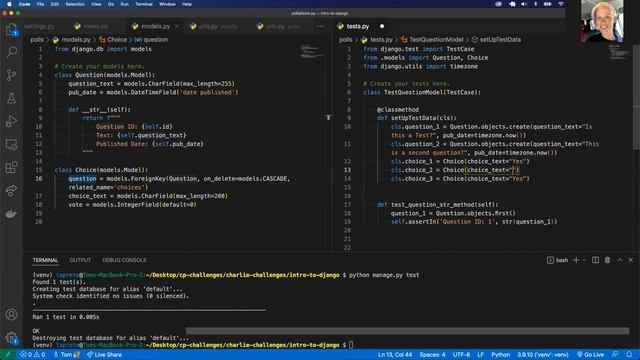
Task: Click the left editor minimap
Action: [312, 51]
